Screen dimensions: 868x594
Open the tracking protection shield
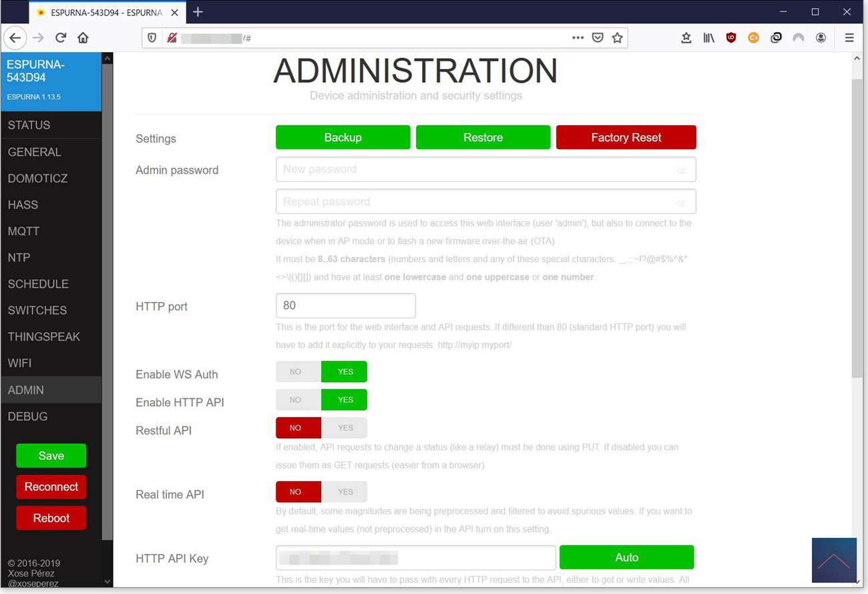152,38
